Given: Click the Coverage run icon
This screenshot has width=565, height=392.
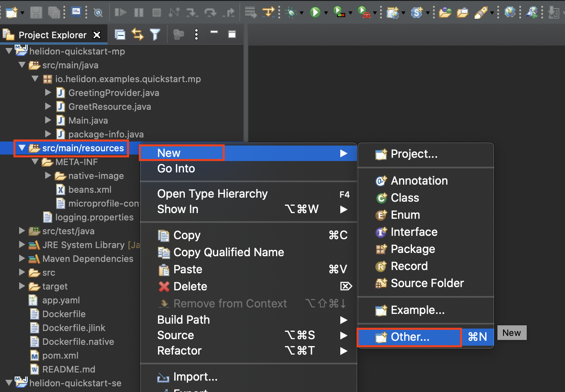Looking at the screenshot, I should tap(339, 12).
